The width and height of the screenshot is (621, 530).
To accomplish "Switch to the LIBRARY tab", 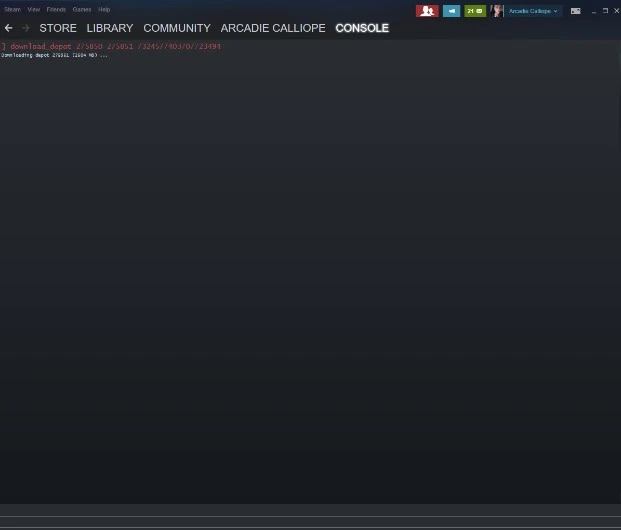I will click(110, 28).
